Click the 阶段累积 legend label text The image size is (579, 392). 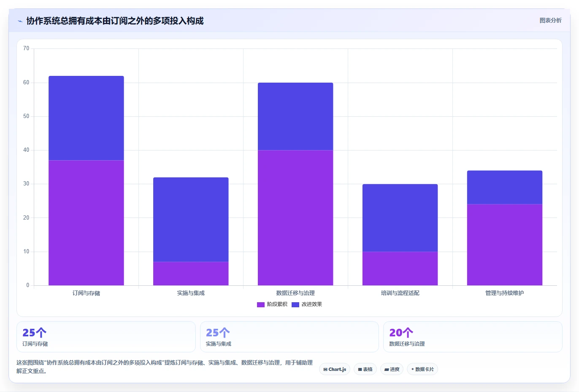pos(277,304)
